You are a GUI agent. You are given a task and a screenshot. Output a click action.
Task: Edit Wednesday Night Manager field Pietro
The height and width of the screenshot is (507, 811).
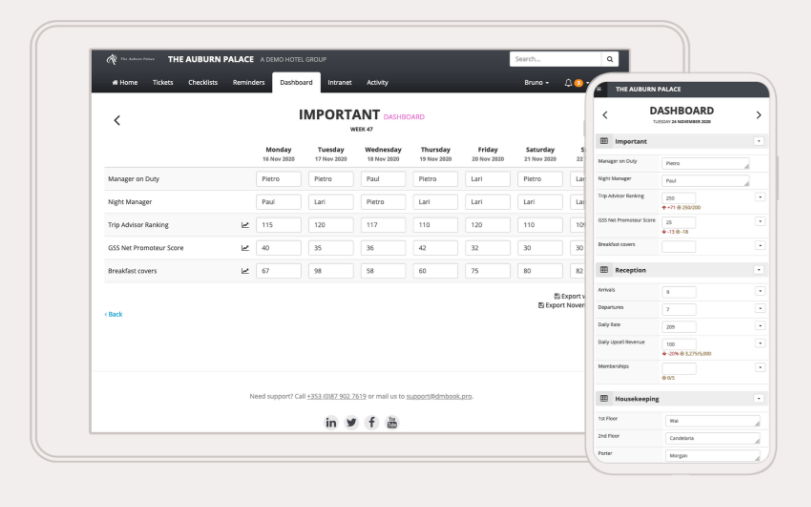click(x=383, y=202)
